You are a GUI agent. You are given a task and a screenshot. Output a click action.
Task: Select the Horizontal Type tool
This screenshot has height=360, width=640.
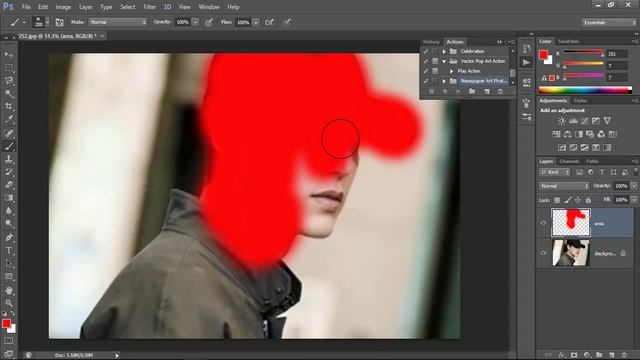(x=9, y=251)
